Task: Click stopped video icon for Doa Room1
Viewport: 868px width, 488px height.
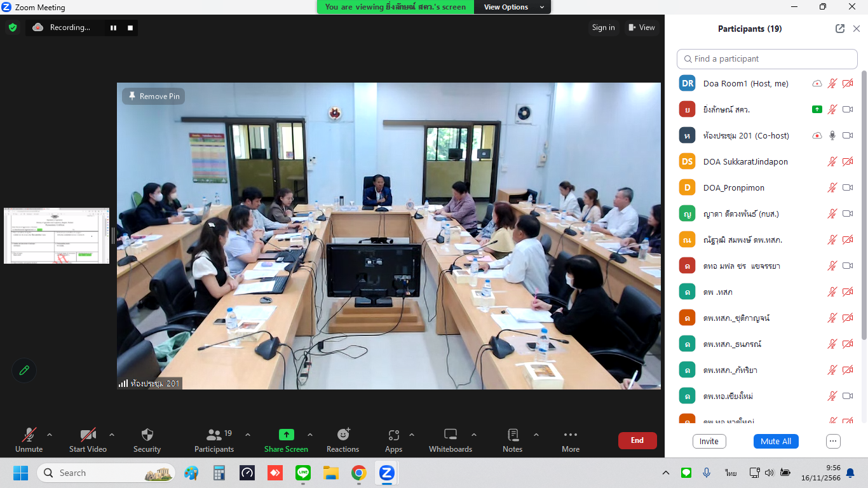Action: 848,83
